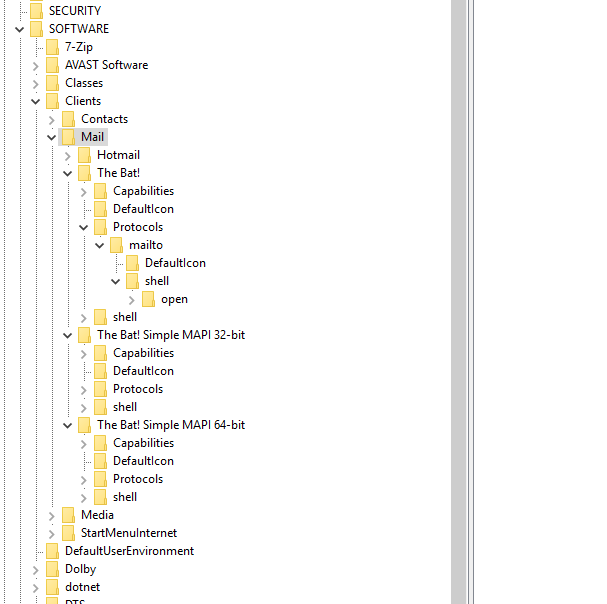Click the mailto folder icon

[x=117, y=245]
